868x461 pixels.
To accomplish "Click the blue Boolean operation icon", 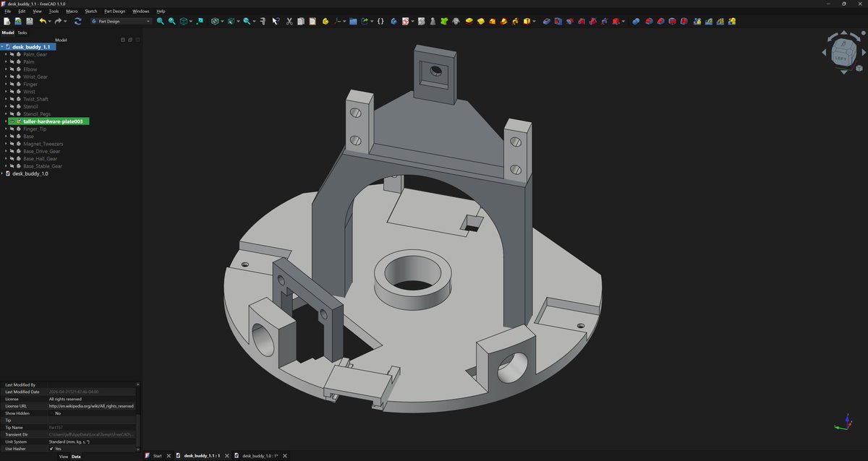I will pos(636,21).
